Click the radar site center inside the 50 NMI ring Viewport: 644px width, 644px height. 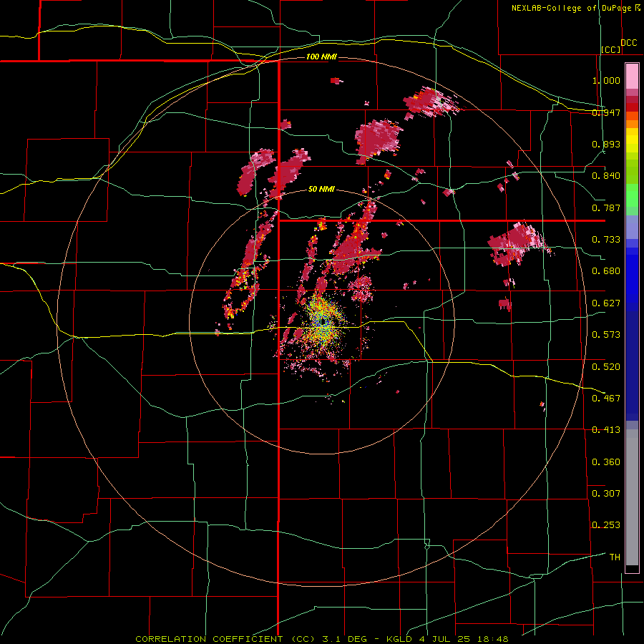coord(323,321)
